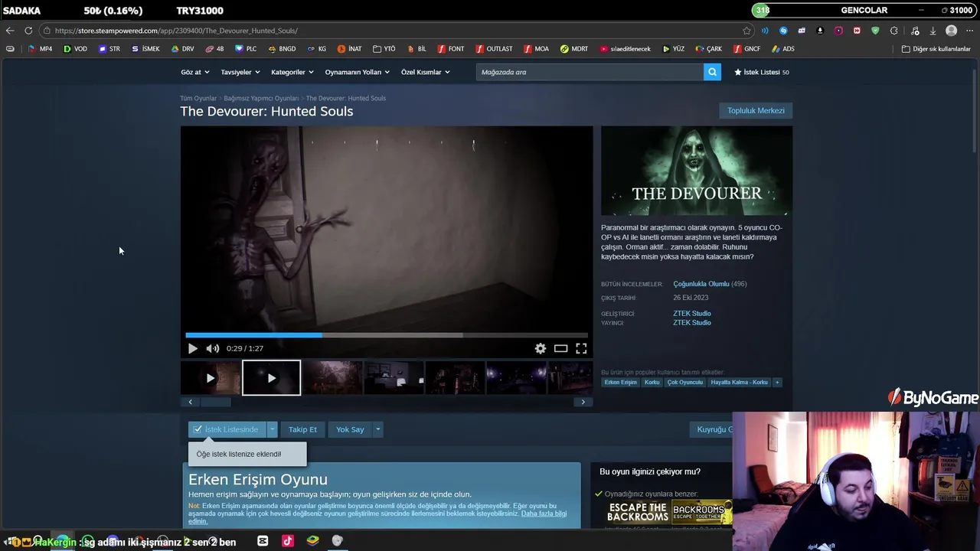The width and height of the screenshot is (980, 551).
Task: Open the GNCF bookmark
Action: [746, 49]
